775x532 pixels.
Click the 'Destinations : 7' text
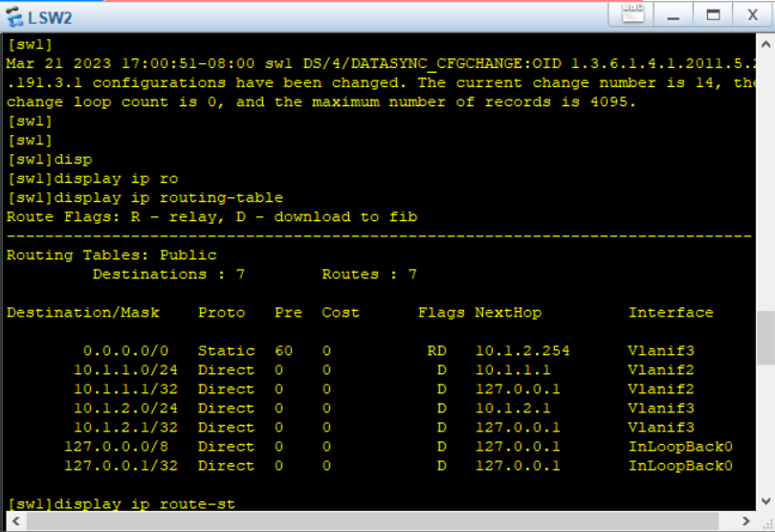coord(168,275)
